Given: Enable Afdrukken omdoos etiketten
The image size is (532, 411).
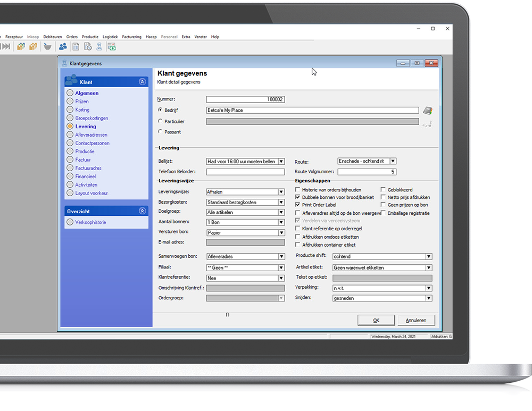Looking at the screenshot, I should pyautogui.click(x=297, y=237).
